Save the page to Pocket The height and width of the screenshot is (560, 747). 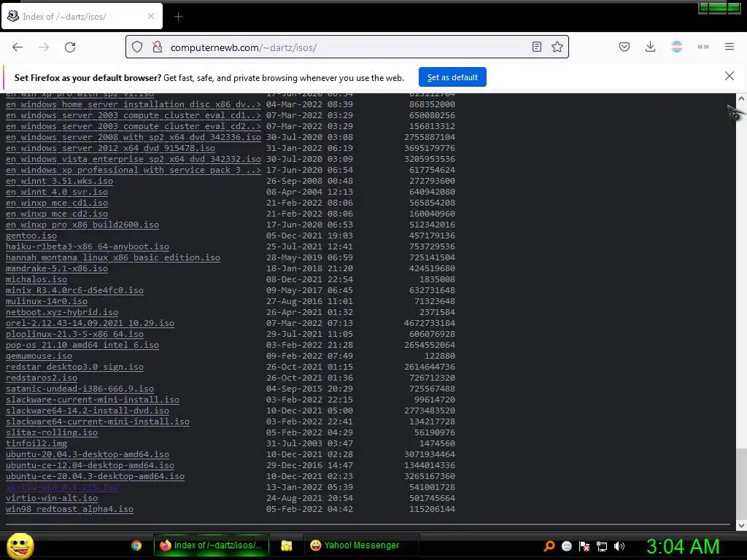pyautogui.click(x=624, y=47)
